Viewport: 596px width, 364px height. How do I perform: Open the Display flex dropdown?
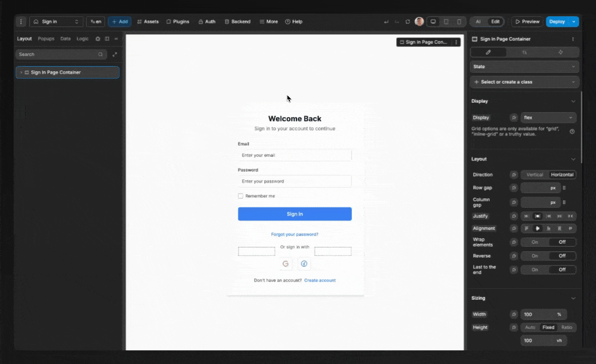click(x=548, y=117)
